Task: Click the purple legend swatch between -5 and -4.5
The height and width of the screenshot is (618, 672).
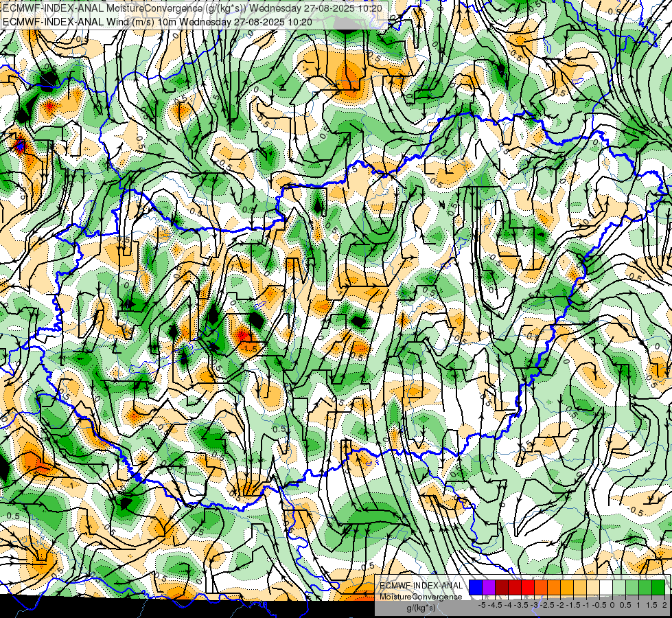Action: coord(489,587)
